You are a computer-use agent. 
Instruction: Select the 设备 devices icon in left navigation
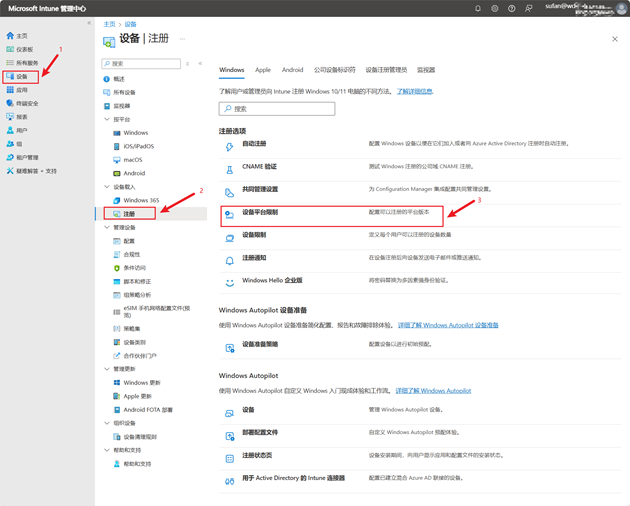pos(10,76)
